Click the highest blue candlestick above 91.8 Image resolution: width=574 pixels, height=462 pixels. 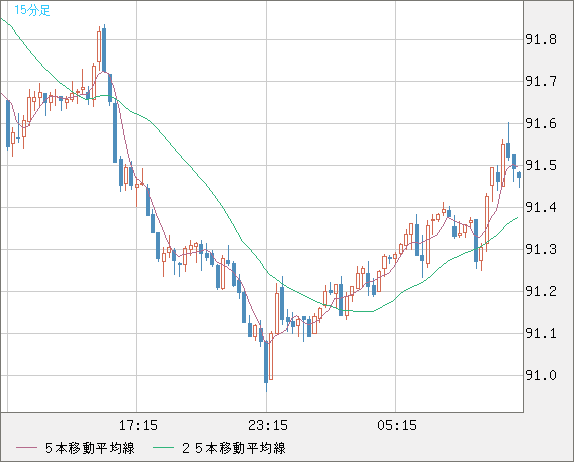(104, 49)
